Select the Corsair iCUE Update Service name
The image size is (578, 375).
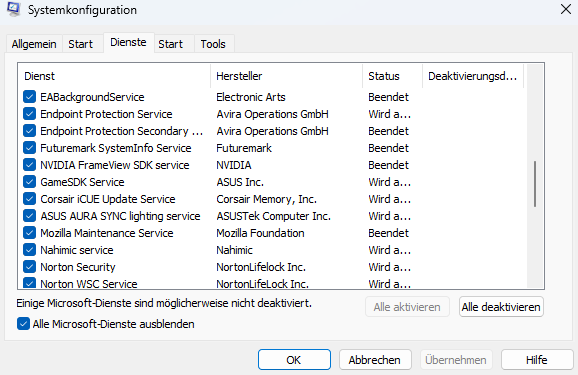coord(108,199)
